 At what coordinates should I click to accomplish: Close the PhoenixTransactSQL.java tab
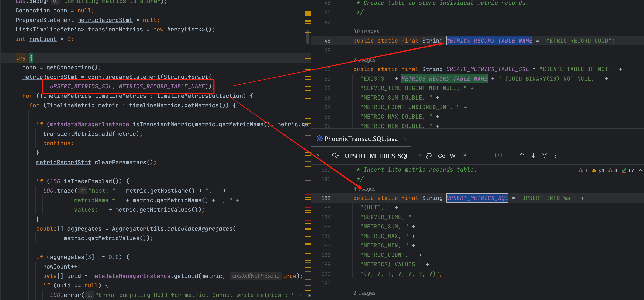coord(404,138)
